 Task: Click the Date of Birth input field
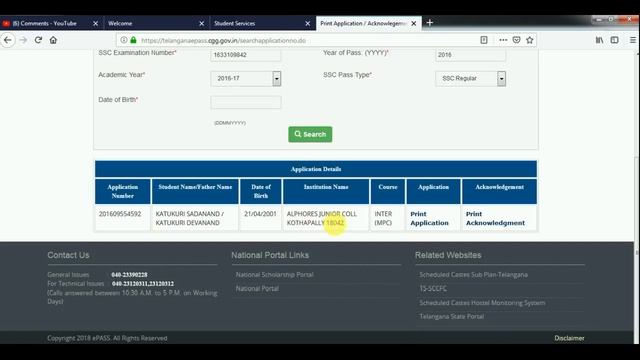click(246, 102)
